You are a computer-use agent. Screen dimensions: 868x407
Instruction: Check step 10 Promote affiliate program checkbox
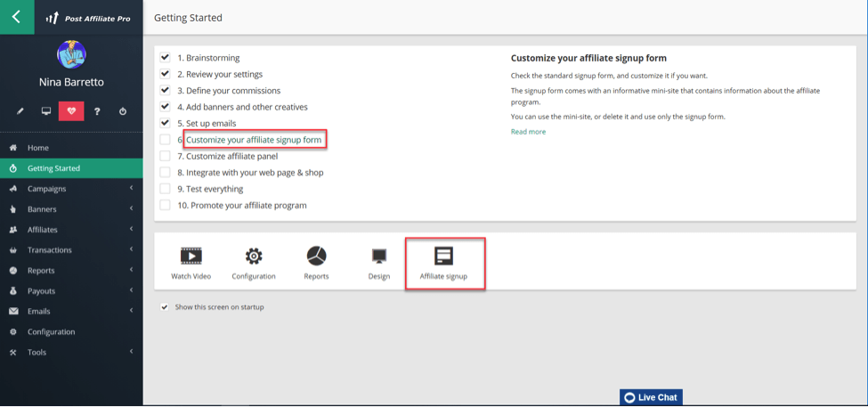165,205
